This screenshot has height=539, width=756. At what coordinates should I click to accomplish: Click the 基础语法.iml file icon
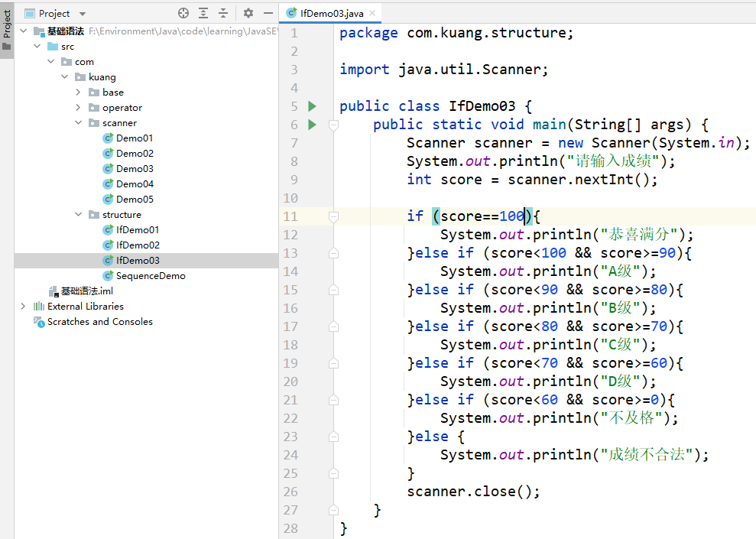(53, 291)
